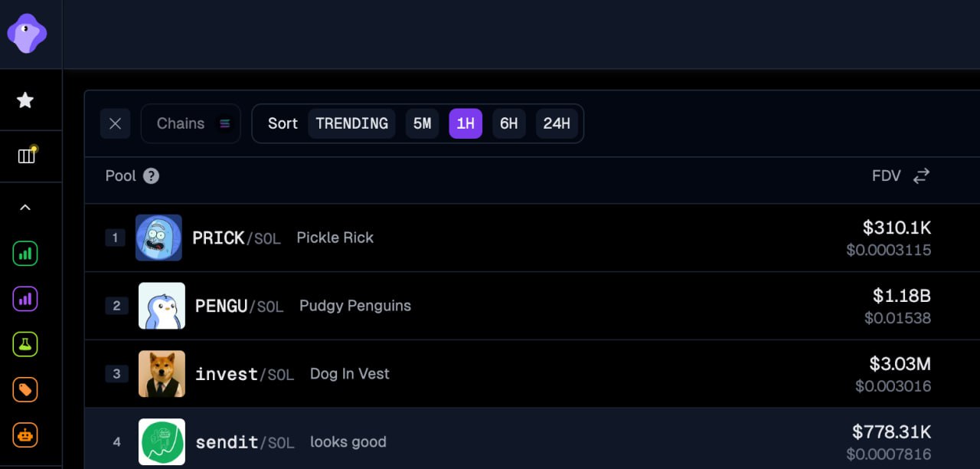Toggle FDV column swap arrows
980x469 pixels.
(921, 176)
